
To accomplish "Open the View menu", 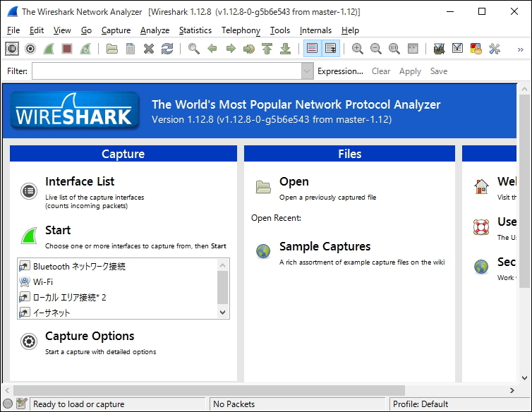I will [62, 30].
